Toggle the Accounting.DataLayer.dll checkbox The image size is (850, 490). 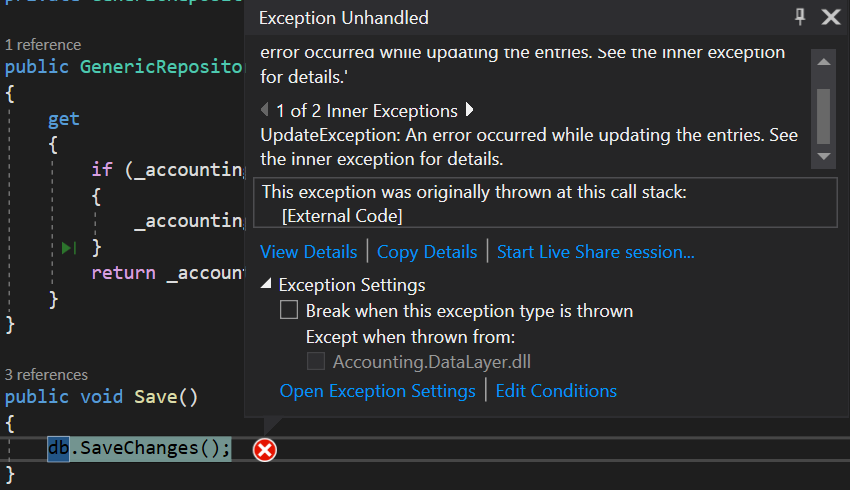coord(316,361)
